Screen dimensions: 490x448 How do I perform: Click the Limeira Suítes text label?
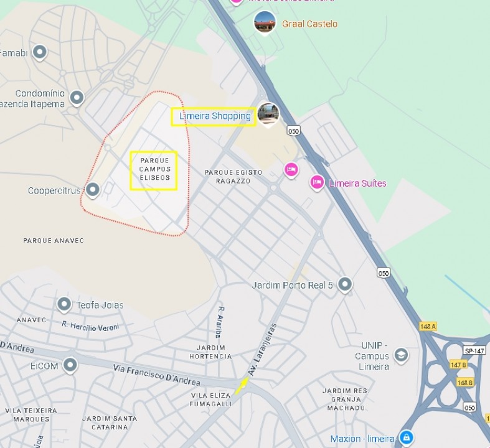click(x=357, y=184)
